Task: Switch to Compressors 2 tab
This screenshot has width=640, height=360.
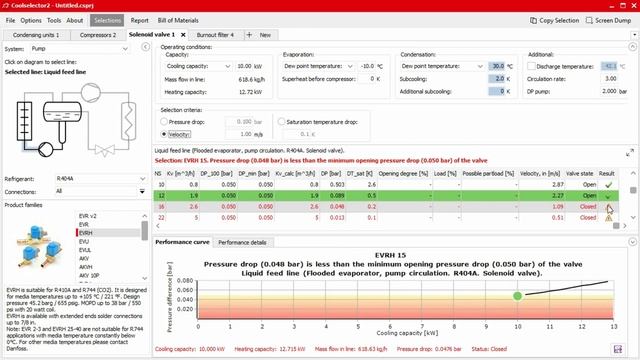Action: pos(98,35)
